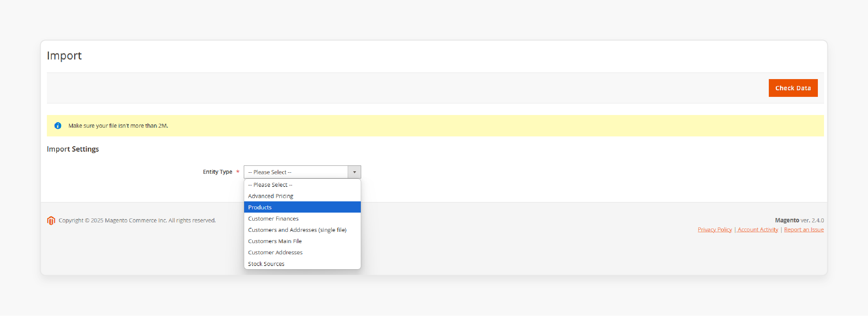Choose the '-- Please Select --' option in the list
868x316 pixels.
point(302,185)
